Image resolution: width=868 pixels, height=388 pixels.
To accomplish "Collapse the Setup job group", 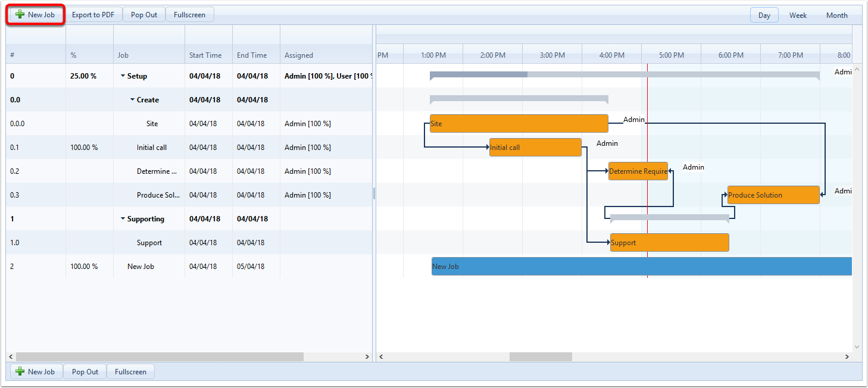I will coord(123,76).
